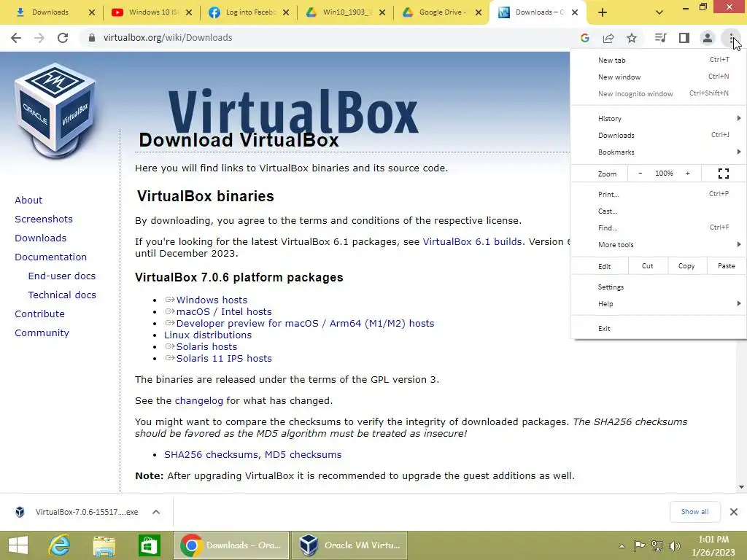The image size is (747, 560).
Task: Open the Chrome profile avatar
Action: (708, 38)
